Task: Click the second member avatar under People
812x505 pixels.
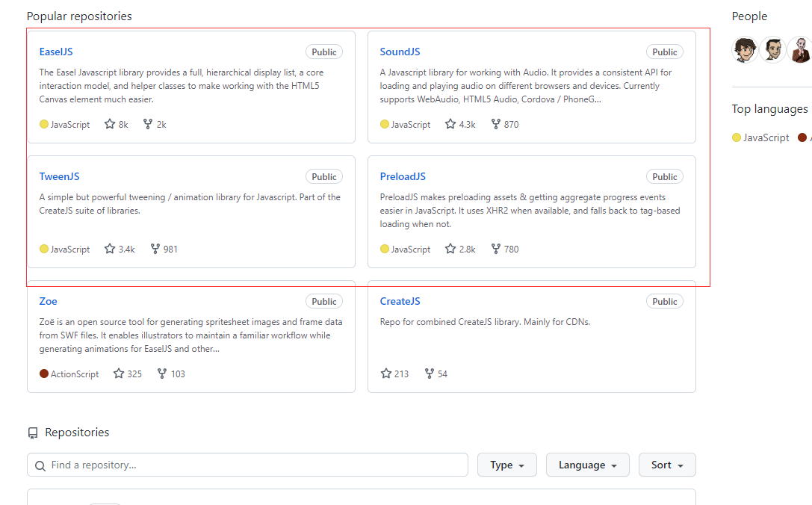Action: pyautogui.click(x=773, y=50)
